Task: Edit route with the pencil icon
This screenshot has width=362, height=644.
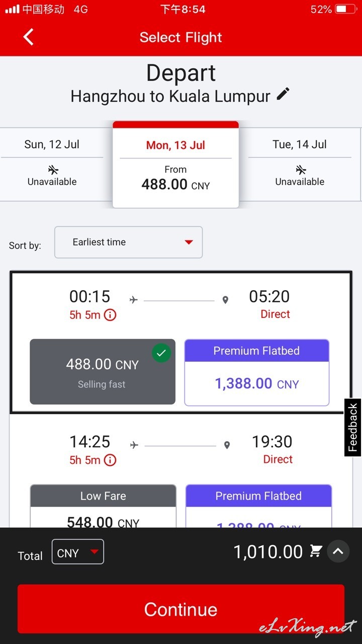Action: pos(283,94)
